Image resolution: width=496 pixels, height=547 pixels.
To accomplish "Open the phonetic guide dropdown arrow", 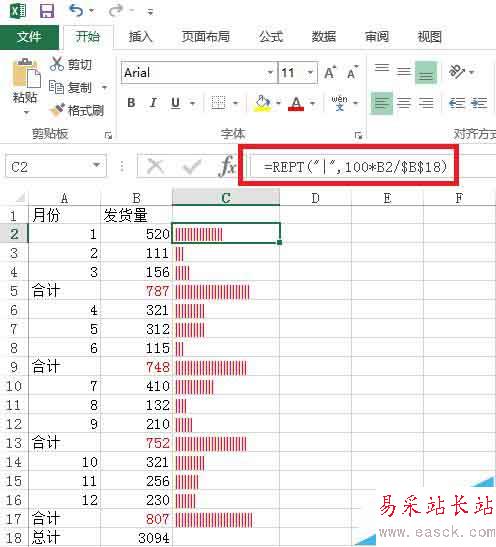I will [356, 103].
